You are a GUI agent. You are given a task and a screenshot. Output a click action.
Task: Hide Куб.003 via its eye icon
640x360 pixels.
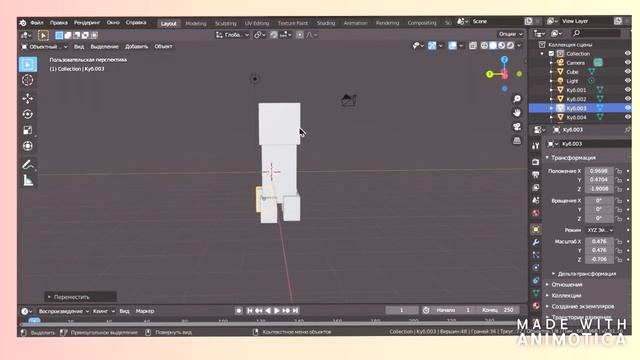(x=627, y=108)
